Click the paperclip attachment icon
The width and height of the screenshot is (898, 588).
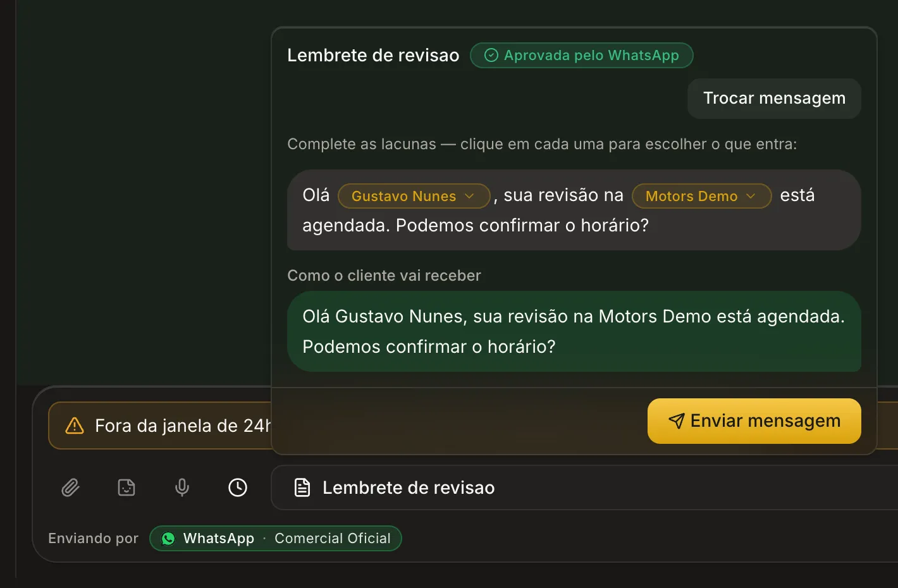(70, 487)
